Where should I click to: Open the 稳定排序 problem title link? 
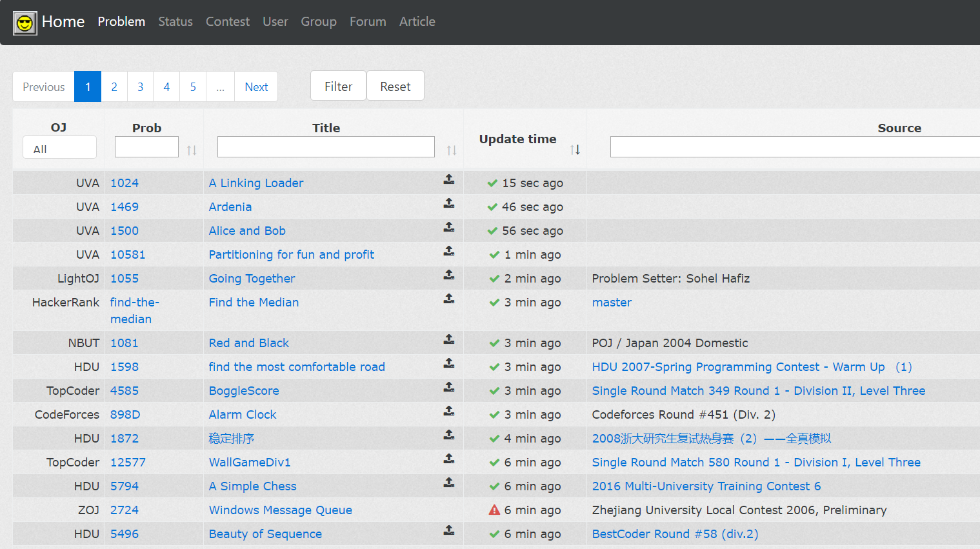[232, 439]
